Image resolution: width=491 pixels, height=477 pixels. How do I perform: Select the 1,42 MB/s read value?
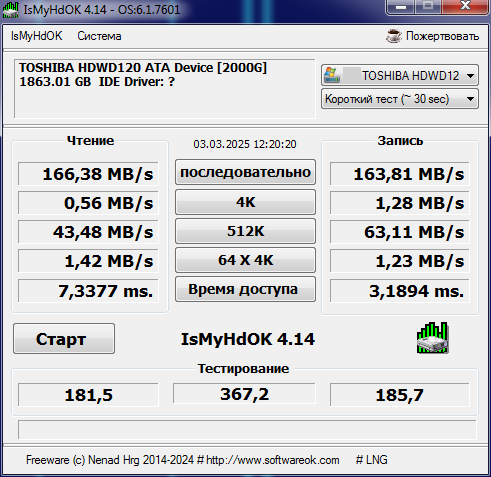pyautogui.click(x=88, y=261)
